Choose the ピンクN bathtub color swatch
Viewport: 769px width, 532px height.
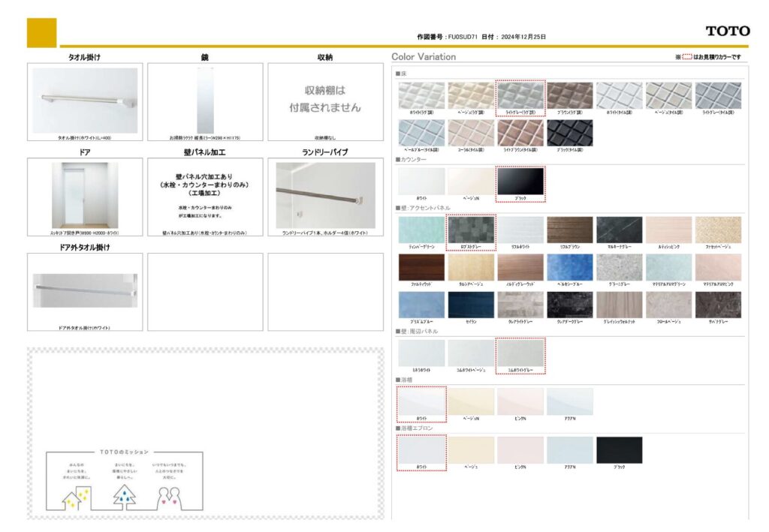click(520, 401)
